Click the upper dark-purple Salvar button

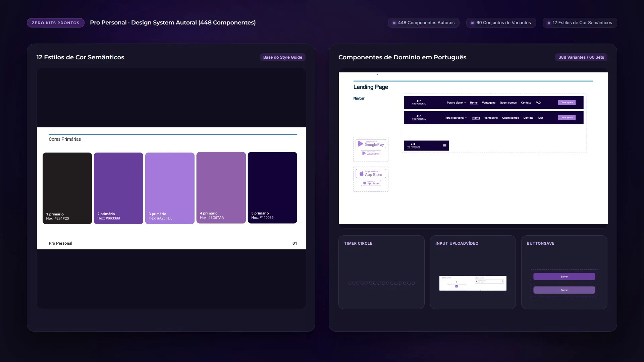click(564, 277)
